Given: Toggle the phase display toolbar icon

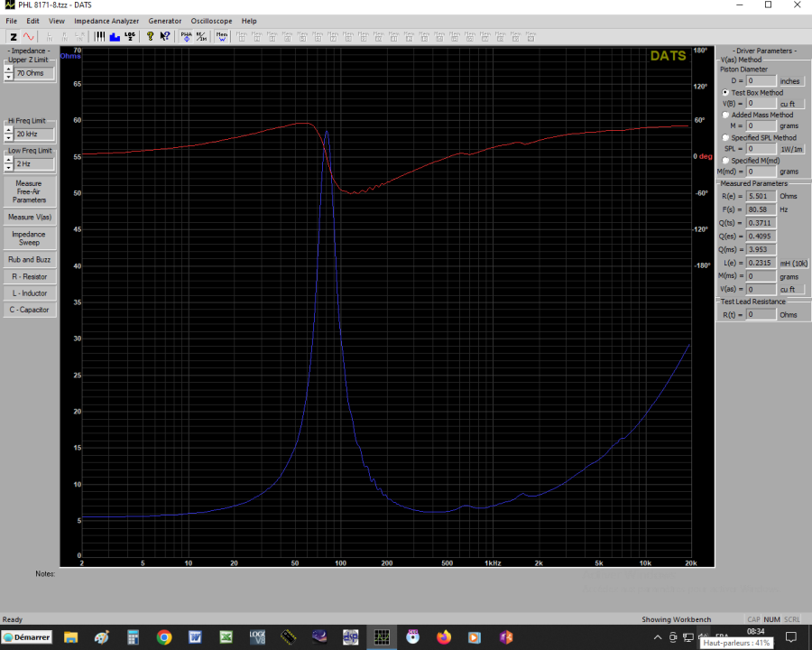Looking at the screenshot, I should point(186,37).
